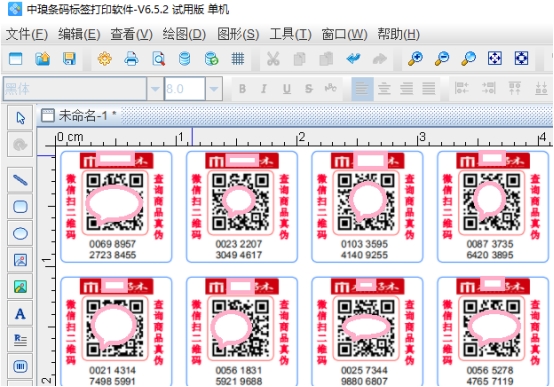Select label with code 0087 3735
This screenshot has height=387, width=554.
click(493, 207)
